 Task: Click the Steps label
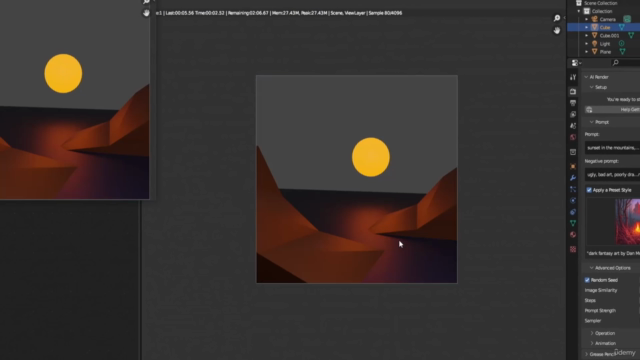coord(590,300)
